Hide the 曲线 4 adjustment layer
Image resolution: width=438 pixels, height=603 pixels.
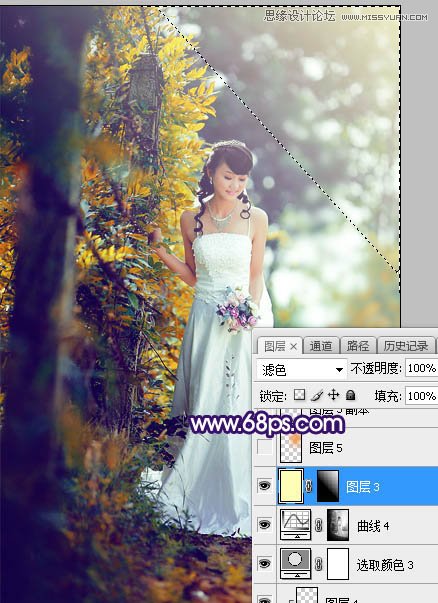[264, 525]
